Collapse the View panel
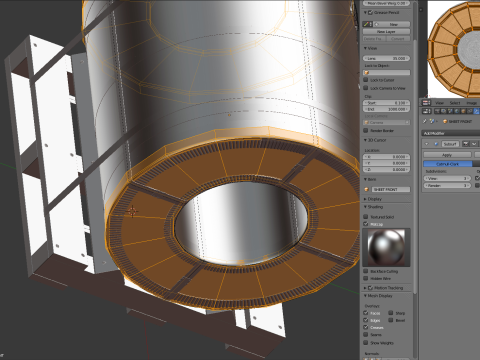Screen dimensions: 480x360 point(365,48)
